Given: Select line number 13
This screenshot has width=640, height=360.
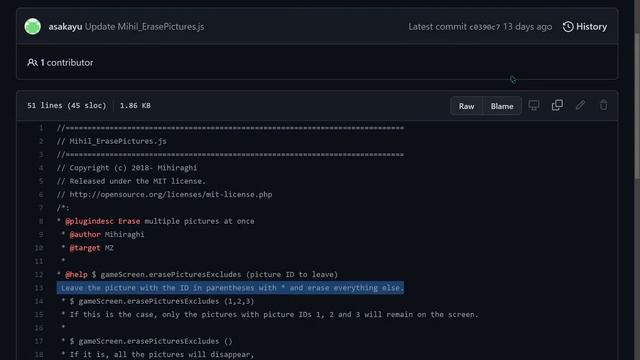Looking at the screenshot, I should click(x=39, y=288).
